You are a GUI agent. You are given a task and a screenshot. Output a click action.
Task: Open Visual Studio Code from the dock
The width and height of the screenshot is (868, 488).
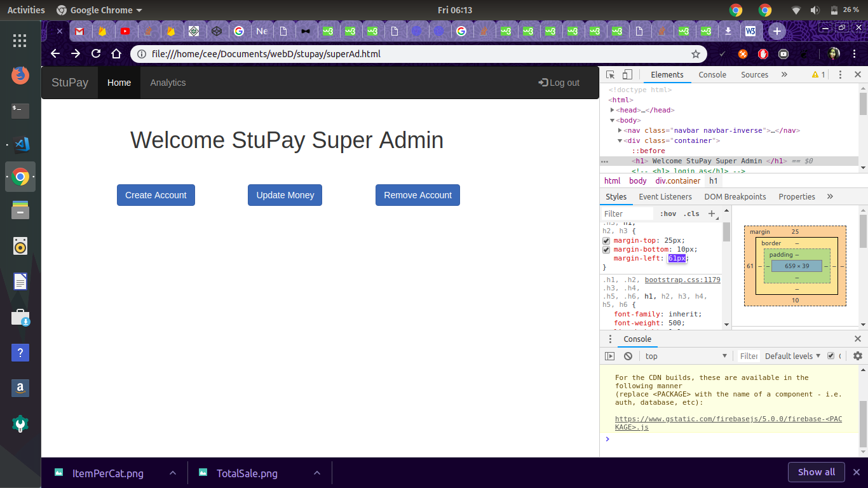20,144
